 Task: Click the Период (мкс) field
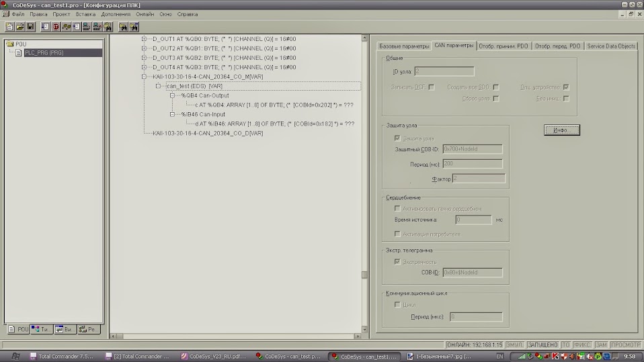pos(476,317)
